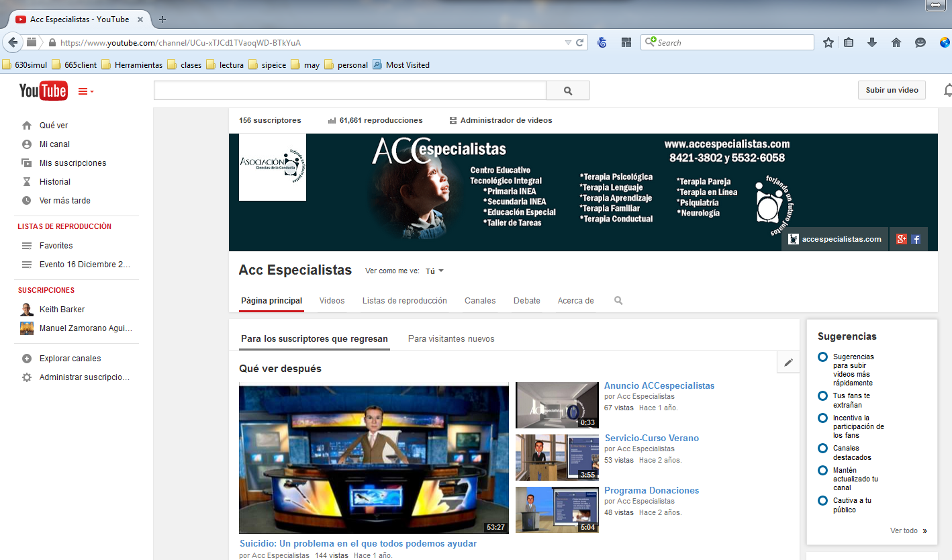Open the search engine selector dropdown
The width and height of the screenshot is (952, 560).
tap(650, 42)
